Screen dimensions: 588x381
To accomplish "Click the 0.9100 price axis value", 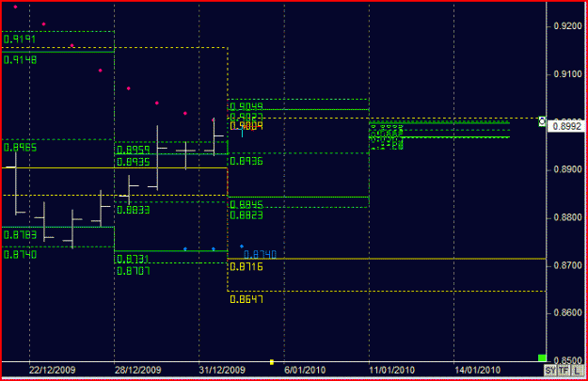I will click(567, 74).
